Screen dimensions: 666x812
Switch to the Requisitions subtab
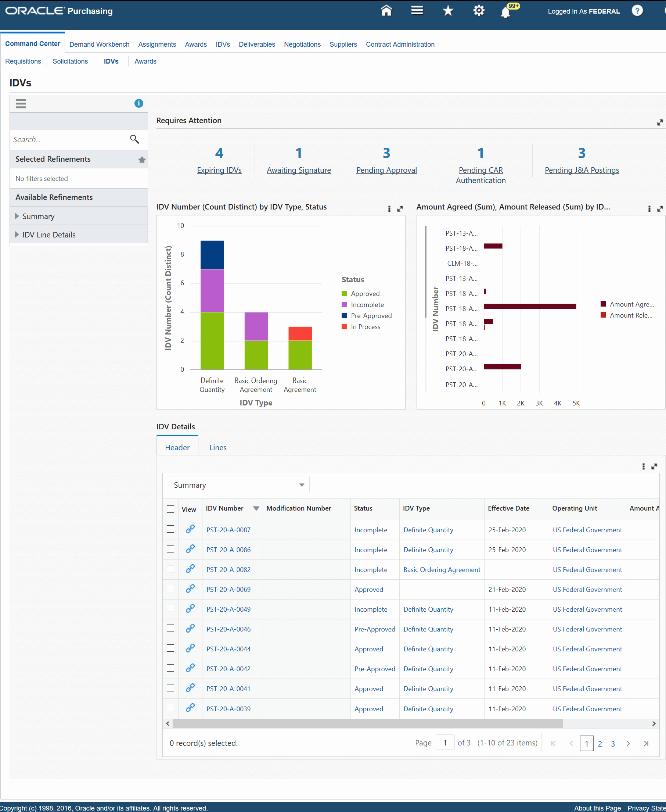click(x=23, y=61)
